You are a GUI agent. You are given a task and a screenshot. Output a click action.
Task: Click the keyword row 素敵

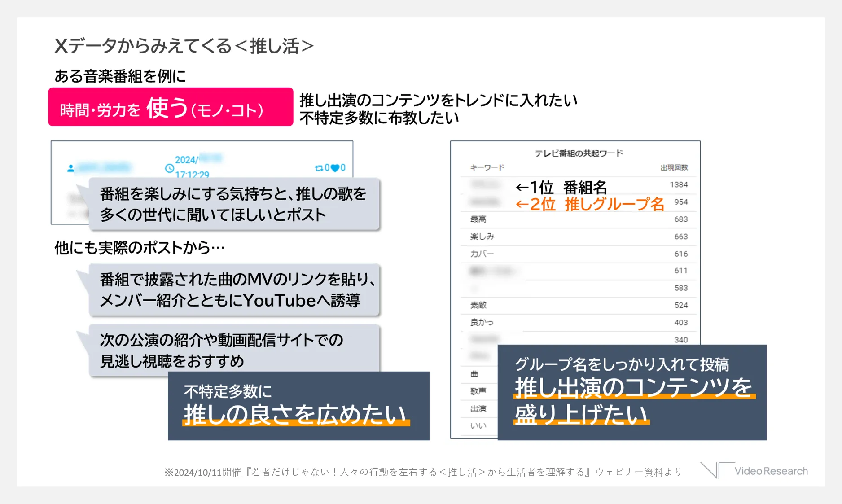coord(579,305)
